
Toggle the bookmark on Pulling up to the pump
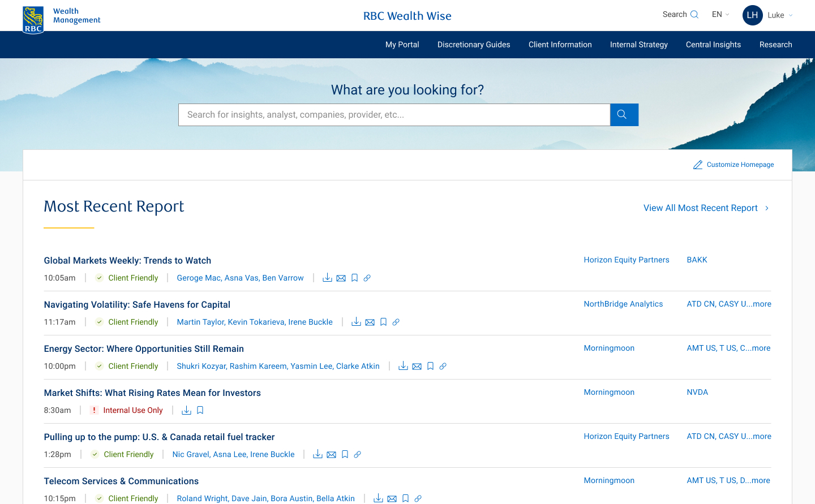point(345,454)
